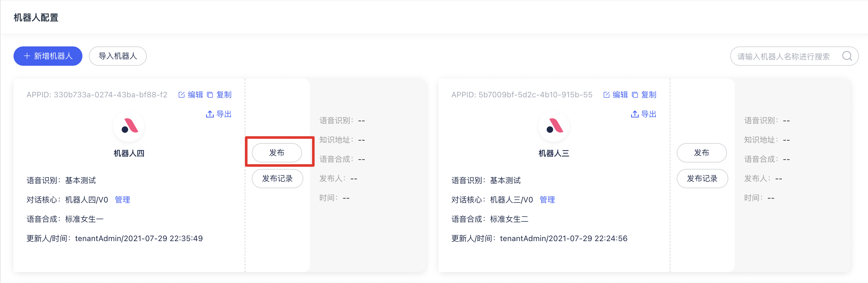Viewport: 868px width, 283px height.
Task: Open 导入机器人 dialog
Action: pos(118,56)
